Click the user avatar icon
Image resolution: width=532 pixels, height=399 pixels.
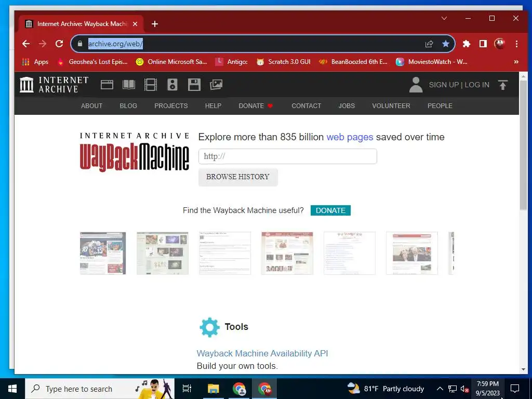[x=416, y=85]
